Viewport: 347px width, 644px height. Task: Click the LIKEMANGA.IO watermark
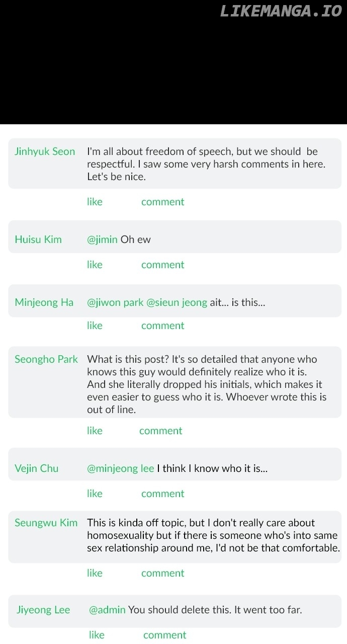pos(281,11)
